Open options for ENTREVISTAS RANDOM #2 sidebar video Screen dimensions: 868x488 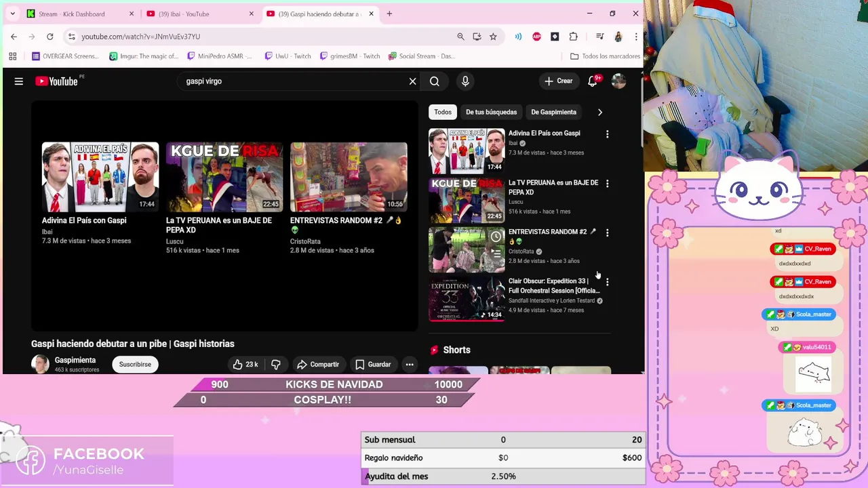point(607,232)
